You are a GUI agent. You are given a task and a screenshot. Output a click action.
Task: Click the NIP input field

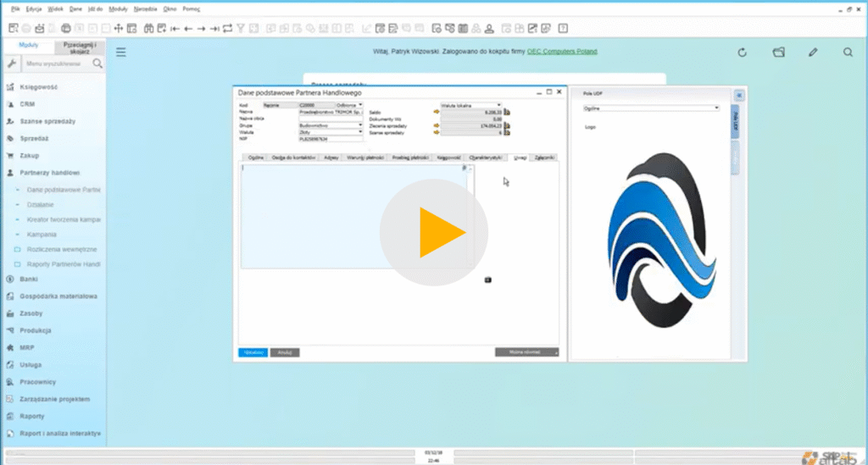click(x=331, y=138)
